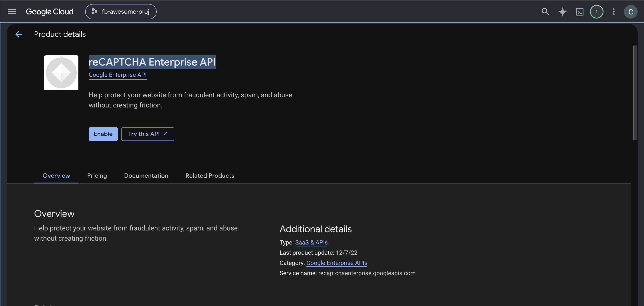The width and height of the screenshot is (644, 306).
Task: Activate Cloud Shell terminal icon
Action: click(x=579, y=12)
